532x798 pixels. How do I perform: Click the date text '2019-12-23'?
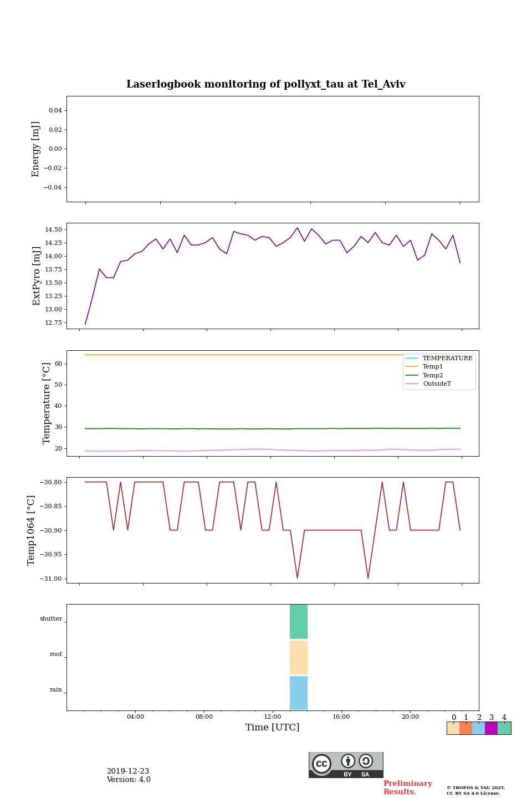(128, 771)
